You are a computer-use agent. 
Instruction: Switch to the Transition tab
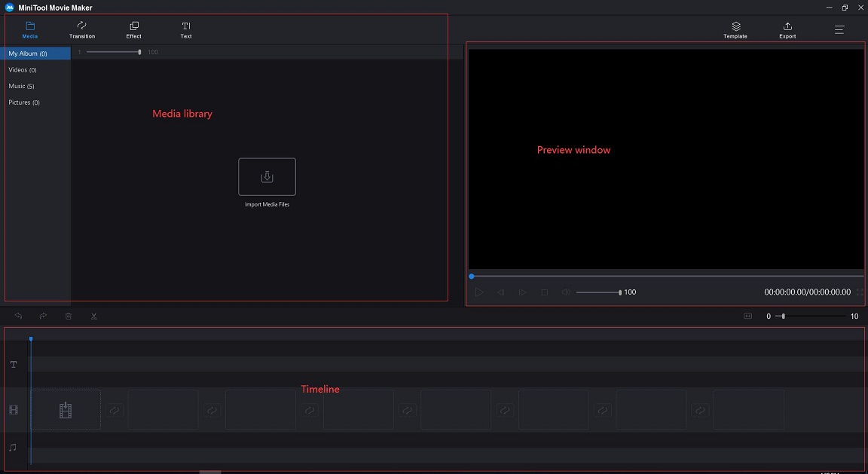(x=81, y=29)
